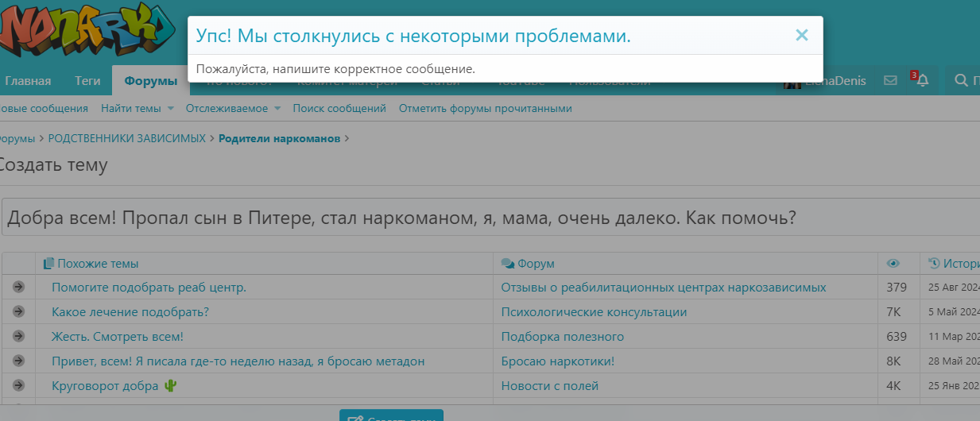Click the 379 views cell
Screen dimensions: 980x421
(x=897, y=288)
